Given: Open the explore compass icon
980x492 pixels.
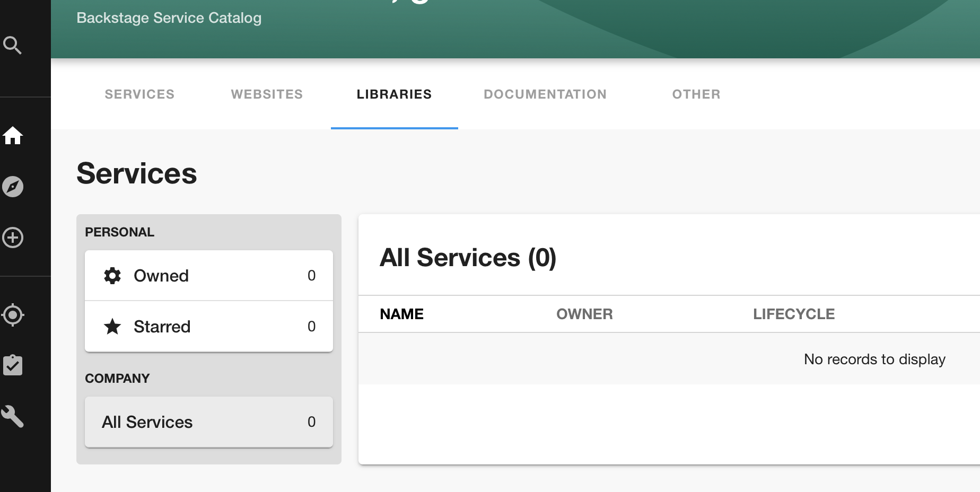Looking at the screenshot, I should coord(13,187).
